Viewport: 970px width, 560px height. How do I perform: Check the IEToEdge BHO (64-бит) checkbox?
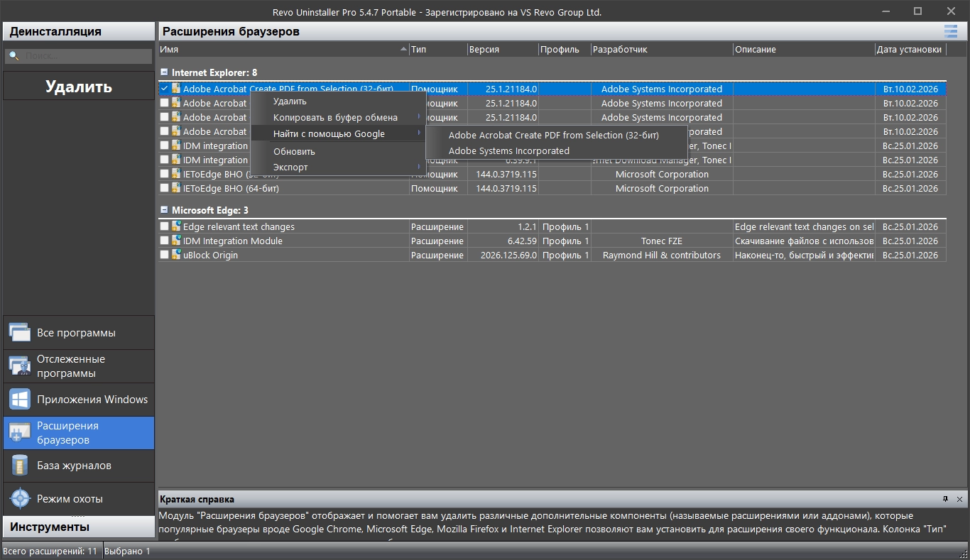165,188
